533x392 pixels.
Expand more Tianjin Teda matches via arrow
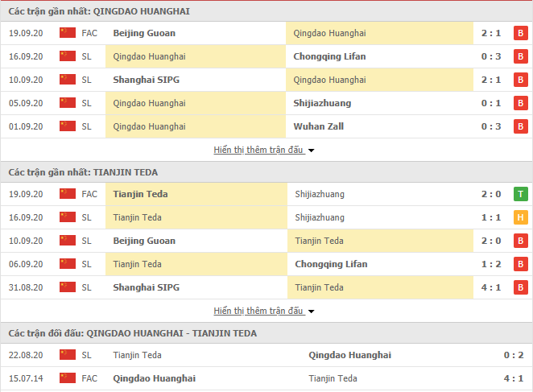tap(311, 311)
